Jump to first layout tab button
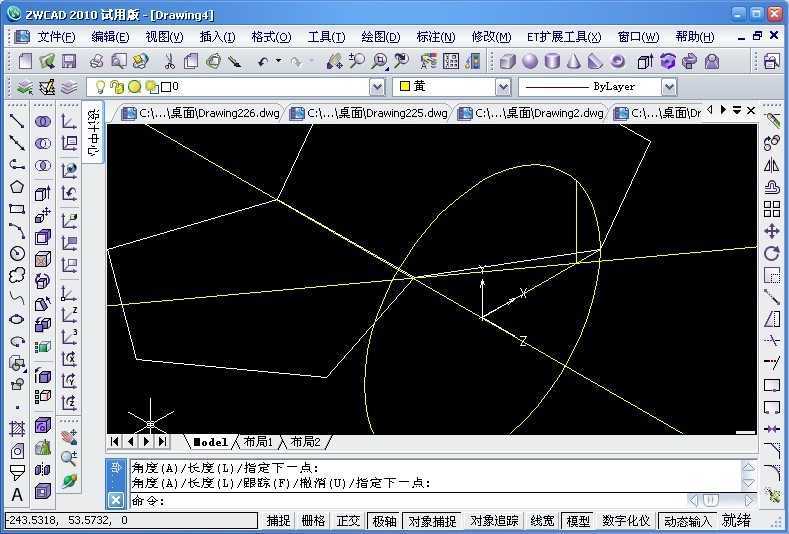 [115, 441]
